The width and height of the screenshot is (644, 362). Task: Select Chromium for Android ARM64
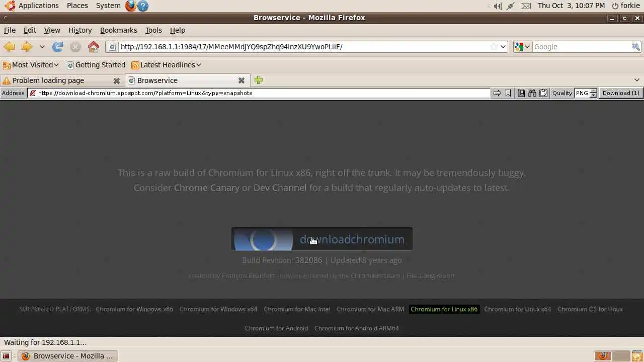[357, 328]
